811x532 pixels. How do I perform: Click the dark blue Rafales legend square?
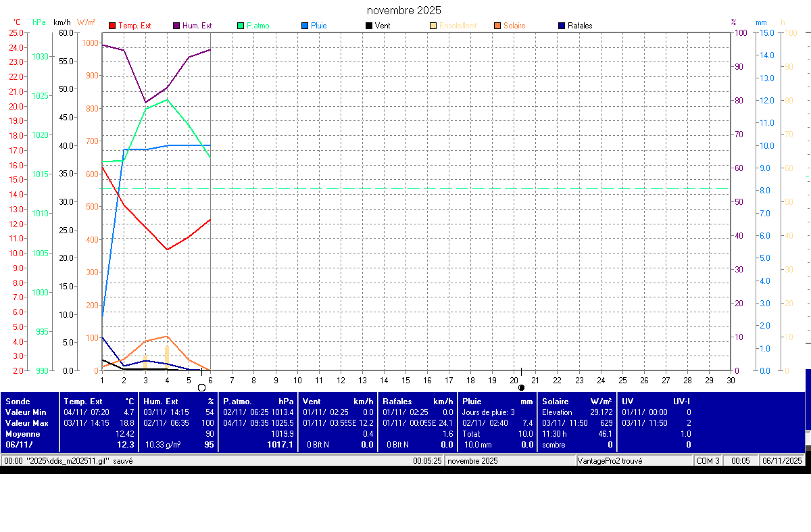pos(562,26)
